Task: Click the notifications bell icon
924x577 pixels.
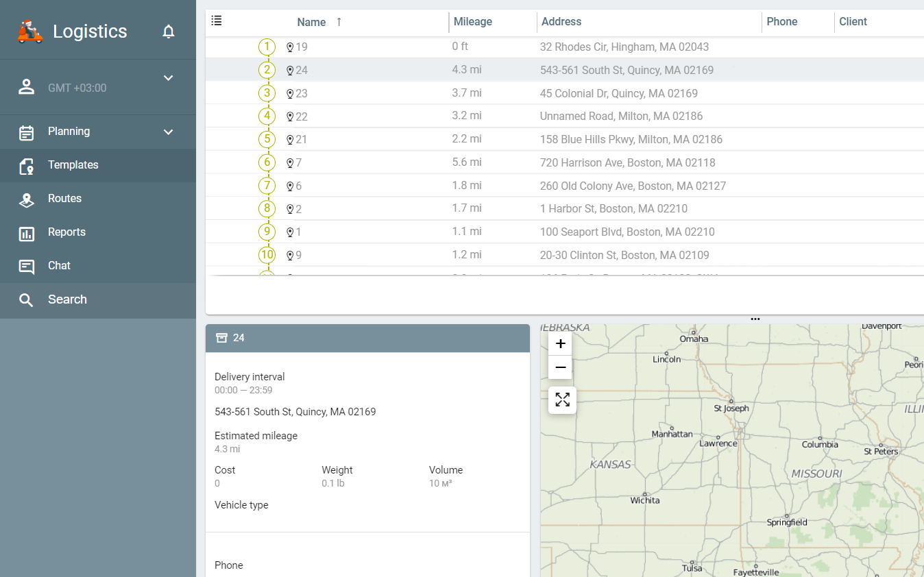Action: [x=169, y=32]
